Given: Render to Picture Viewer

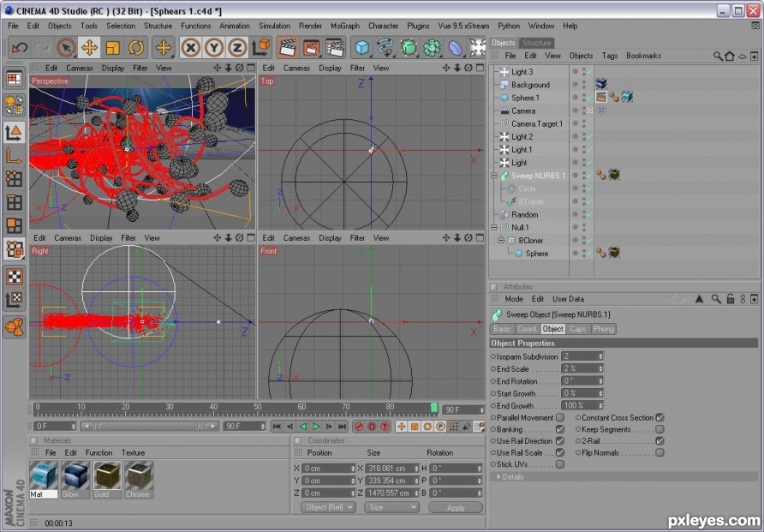Looking at the screenshot, I should (x=312, y=48).
